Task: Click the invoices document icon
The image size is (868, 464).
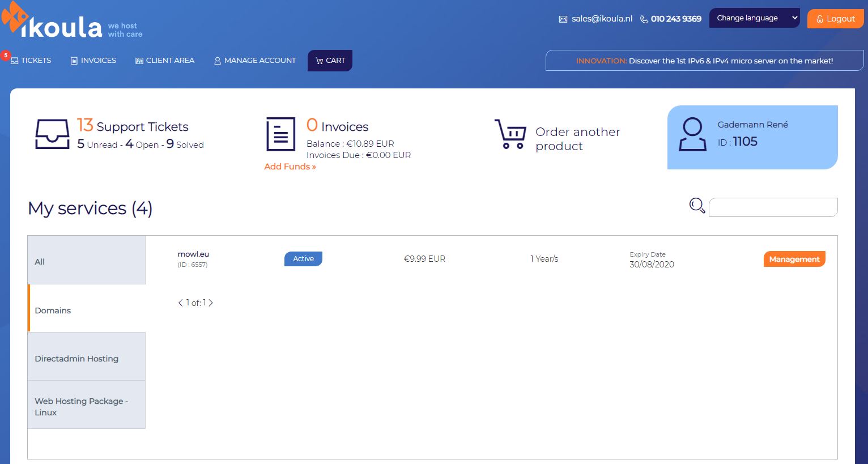Action: [281, 134]
